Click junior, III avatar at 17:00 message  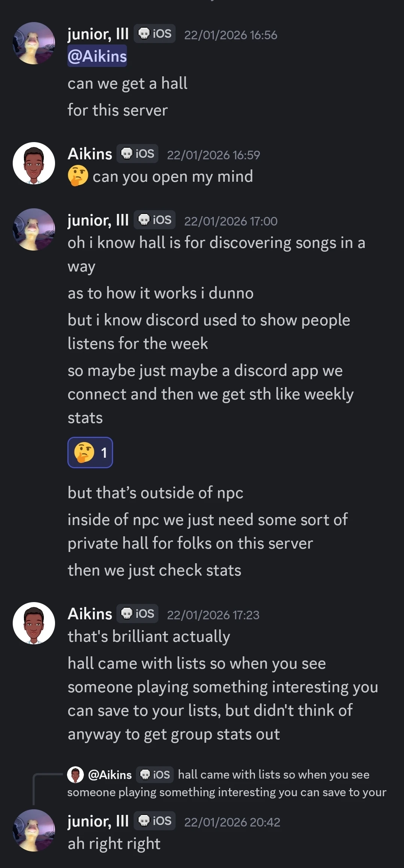click(34, 229)
